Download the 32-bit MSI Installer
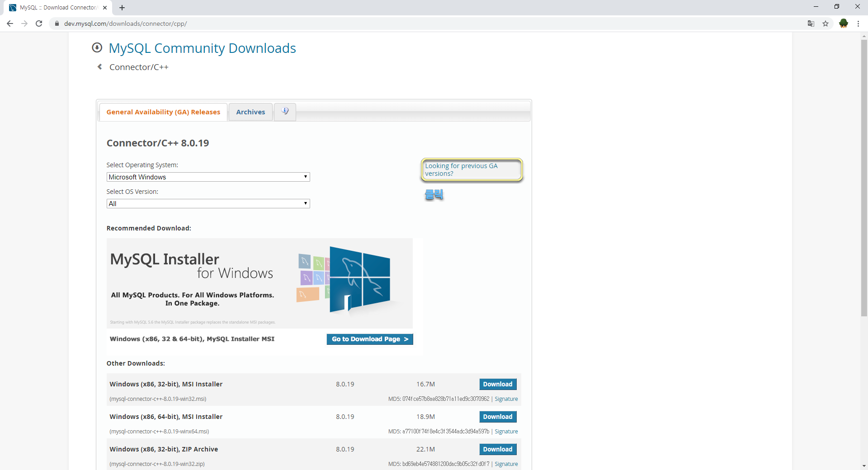Screen dimensions: 868x470 point(498,384)
